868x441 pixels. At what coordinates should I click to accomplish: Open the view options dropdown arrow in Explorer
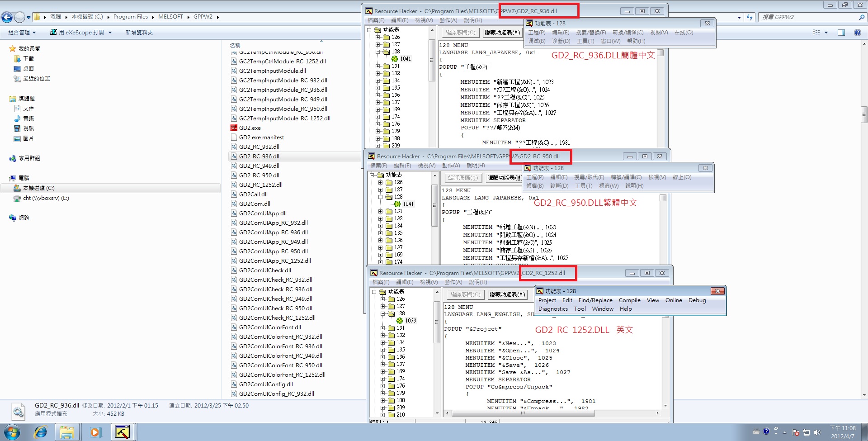coord(826,33)
